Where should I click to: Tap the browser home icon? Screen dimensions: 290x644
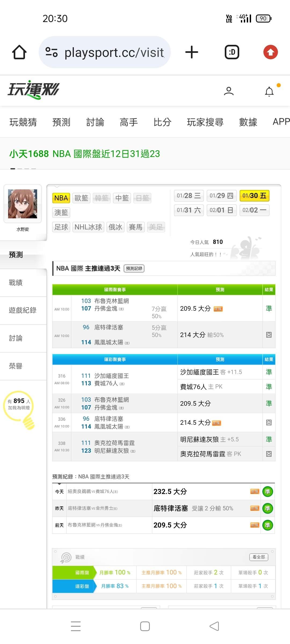pos(19,52)
